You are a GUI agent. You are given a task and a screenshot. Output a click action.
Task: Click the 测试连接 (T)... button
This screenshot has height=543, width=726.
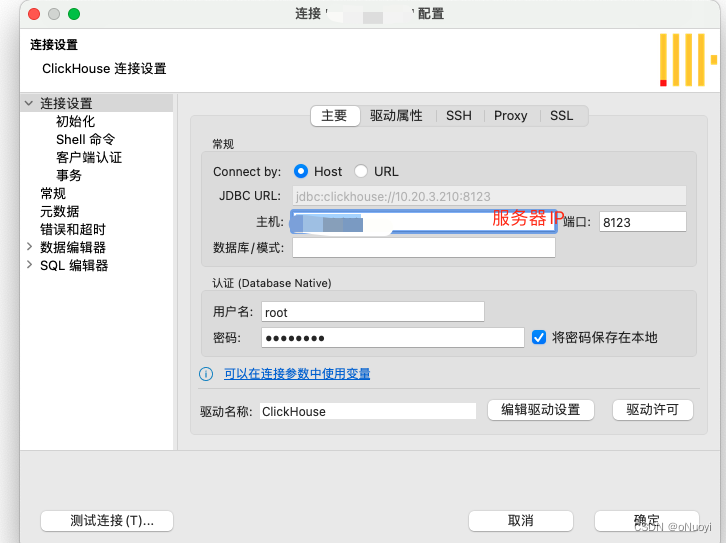pos(106,521)
